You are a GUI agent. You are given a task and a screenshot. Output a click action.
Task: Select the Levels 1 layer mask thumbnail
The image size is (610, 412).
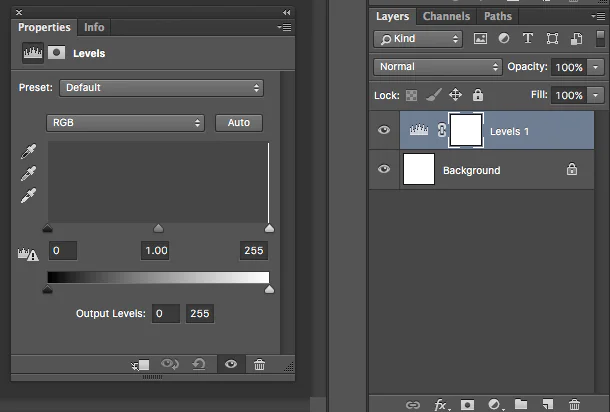(x=466, y=130)
